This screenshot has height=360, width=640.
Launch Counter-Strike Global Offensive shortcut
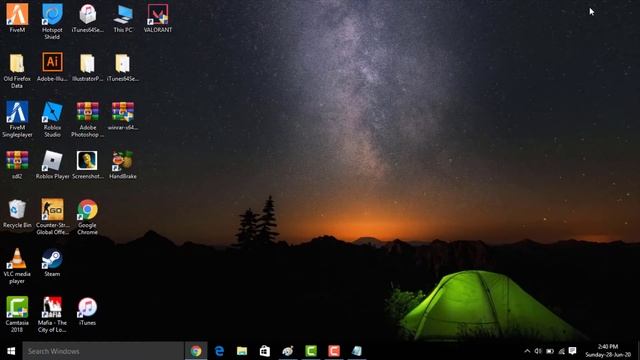click(52, 217)
